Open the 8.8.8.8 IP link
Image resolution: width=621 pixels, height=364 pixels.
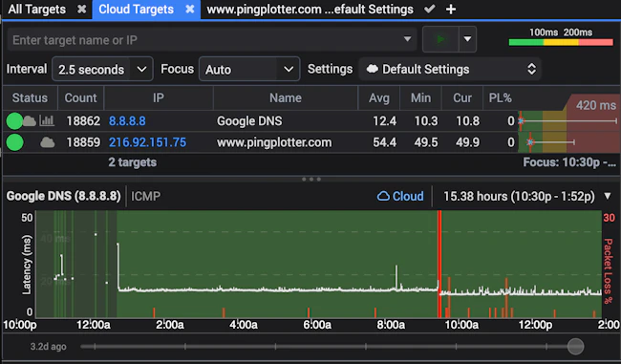tap(127, 120)
